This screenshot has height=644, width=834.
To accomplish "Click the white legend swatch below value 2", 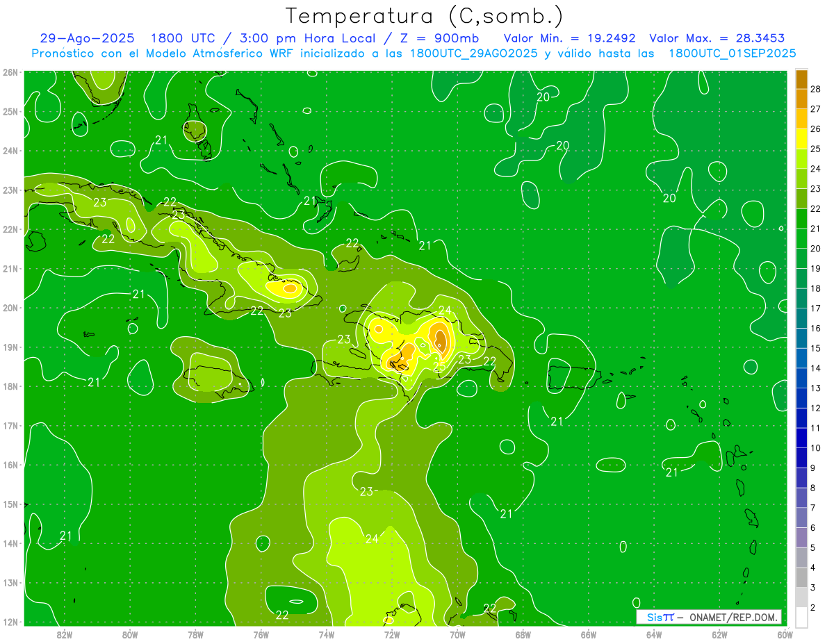I will tap(801, 617).
